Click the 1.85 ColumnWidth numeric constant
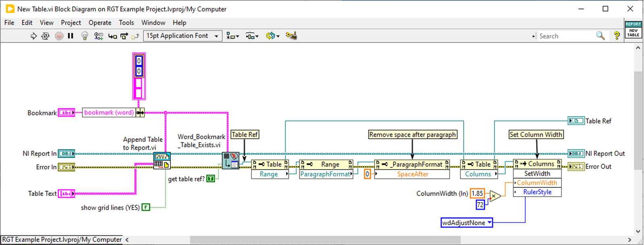This screenshot has width=644, height=245. click(477, 193)
